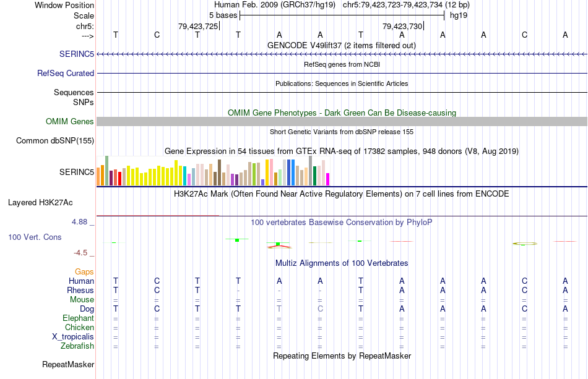
Task: Click the hg19 label beside the scale bar
Action: click(x=459, y=15)
